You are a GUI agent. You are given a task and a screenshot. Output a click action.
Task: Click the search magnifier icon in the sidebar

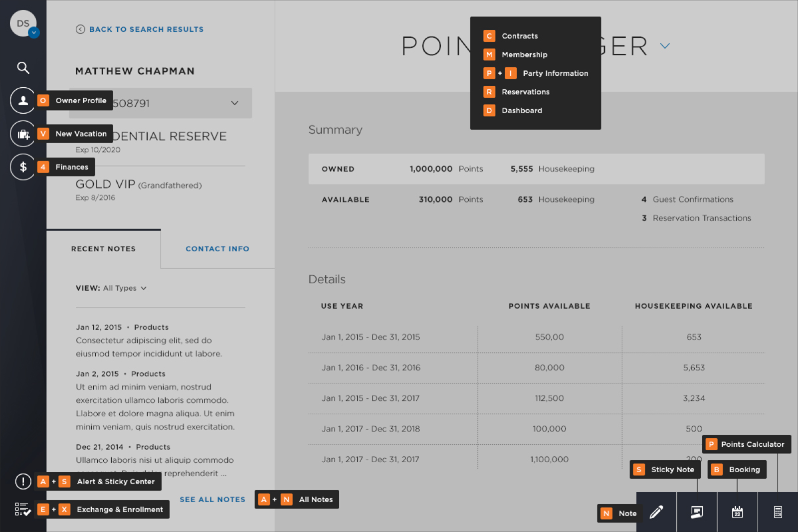point(22,67)
